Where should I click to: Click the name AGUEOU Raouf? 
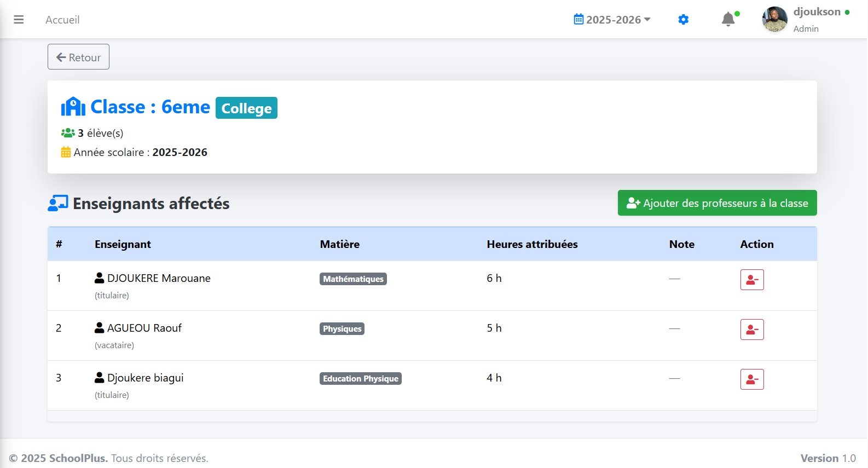144,328
